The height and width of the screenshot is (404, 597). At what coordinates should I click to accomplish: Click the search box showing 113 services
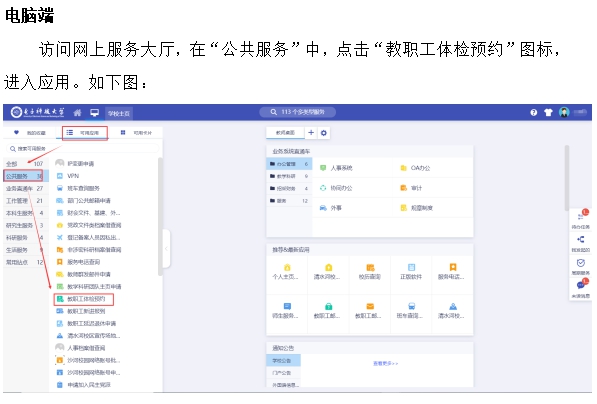click(x=297, y=112)
